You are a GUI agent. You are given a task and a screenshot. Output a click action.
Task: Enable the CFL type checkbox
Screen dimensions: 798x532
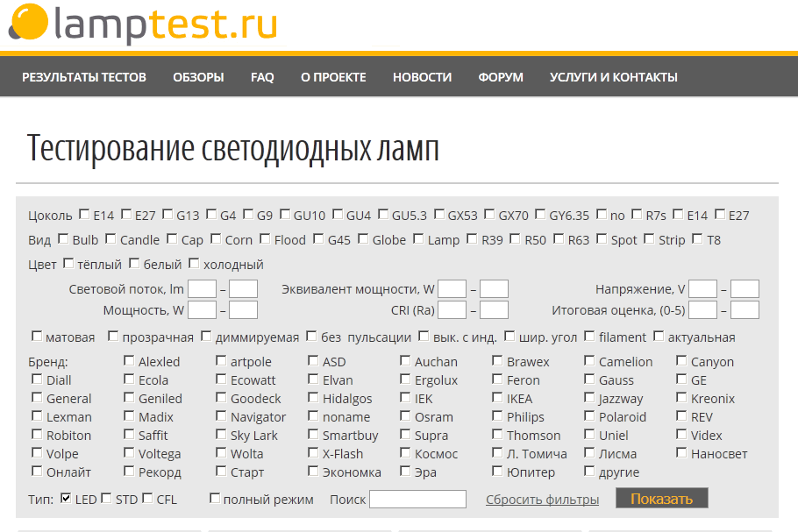(x=147, y=498)
